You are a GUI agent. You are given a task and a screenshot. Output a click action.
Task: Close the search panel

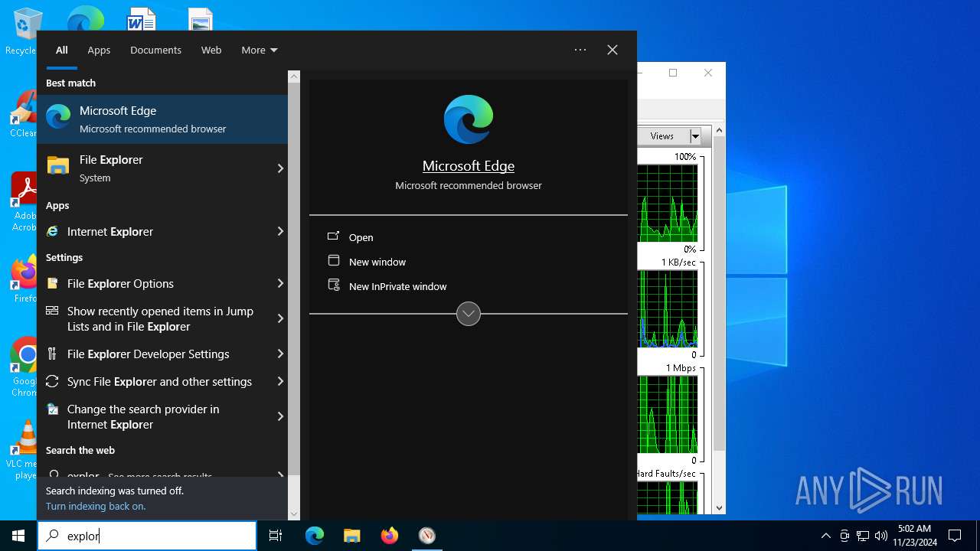click(612, 50)
